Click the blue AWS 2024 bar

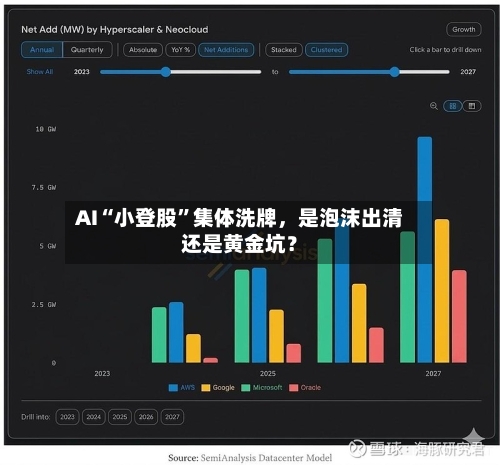coord(176,332)
